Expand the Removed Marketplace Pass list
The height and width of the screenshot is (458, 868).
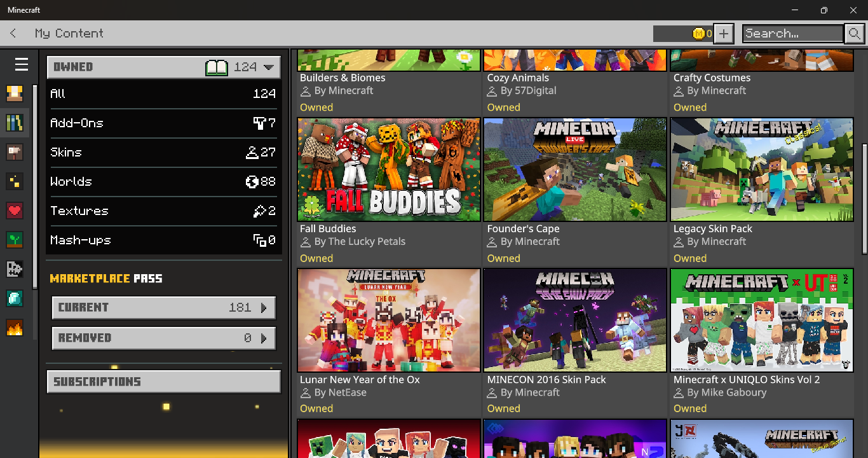click(x=164, y=338)
